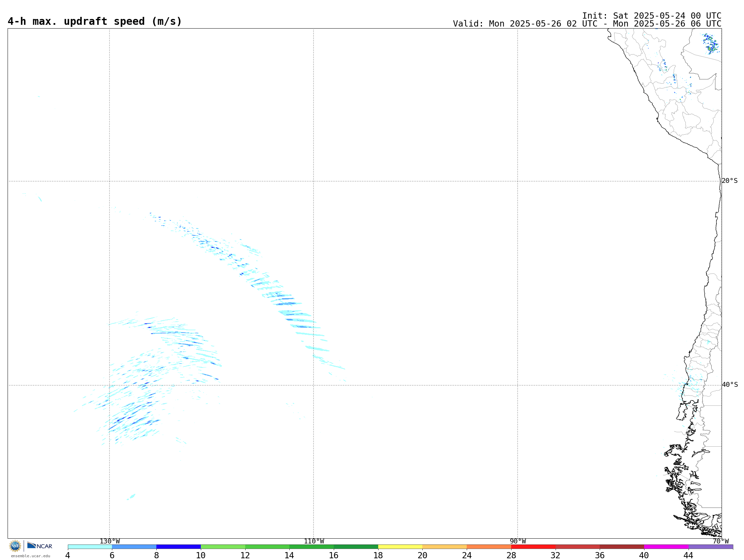This screenshot has width=744, height=560.
Task: Click the colorbar tick label 10
Action: tap(201, 556)
